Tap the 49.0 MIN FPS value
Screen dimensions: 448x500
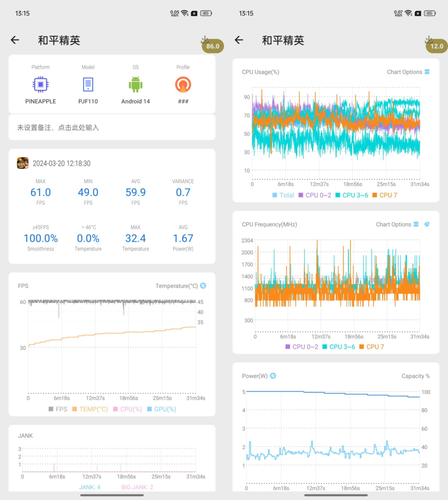point(88,192)
